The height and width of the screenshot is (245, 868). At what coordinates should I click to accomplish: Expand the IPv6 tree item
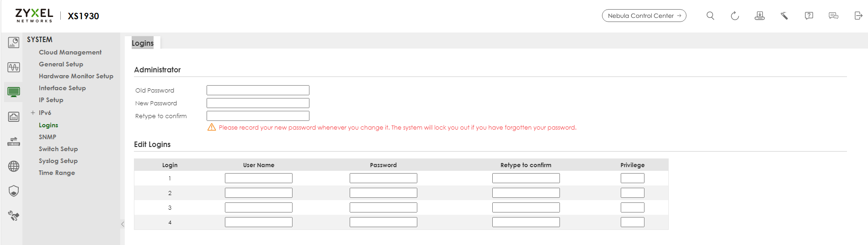(33, 113)
